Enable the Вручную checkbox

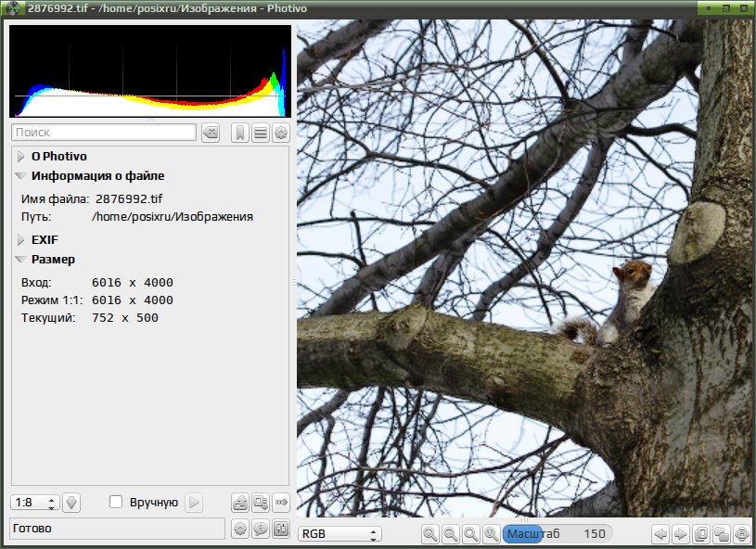click(x=116, y=503)
